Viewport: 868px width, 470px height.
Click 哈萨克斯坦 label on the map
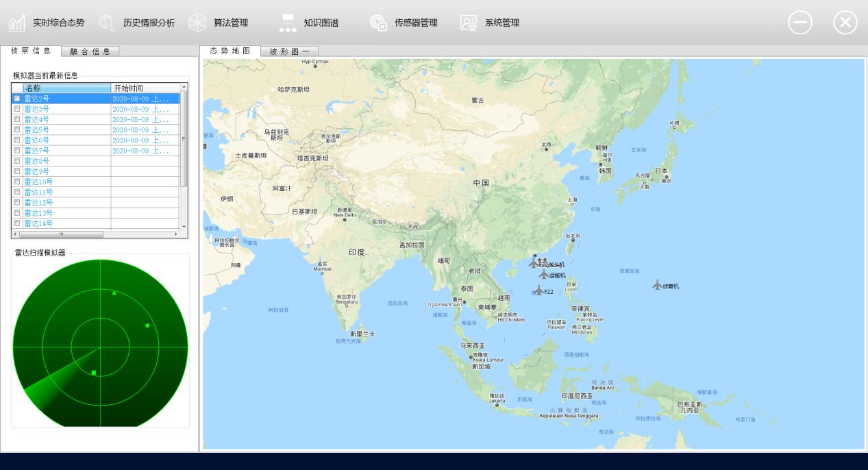coord(293,89)
